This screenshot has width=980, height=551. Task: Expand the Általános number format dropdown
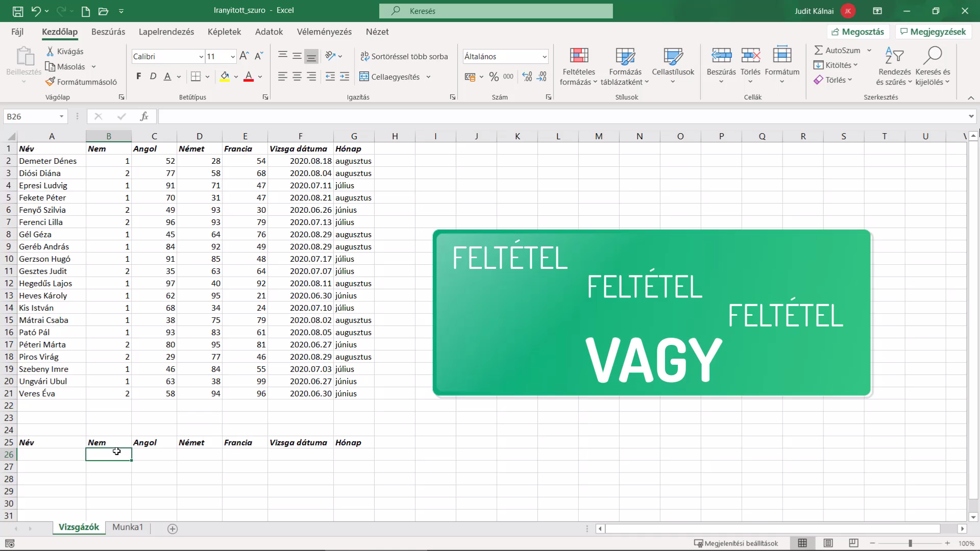coord(545,57)
